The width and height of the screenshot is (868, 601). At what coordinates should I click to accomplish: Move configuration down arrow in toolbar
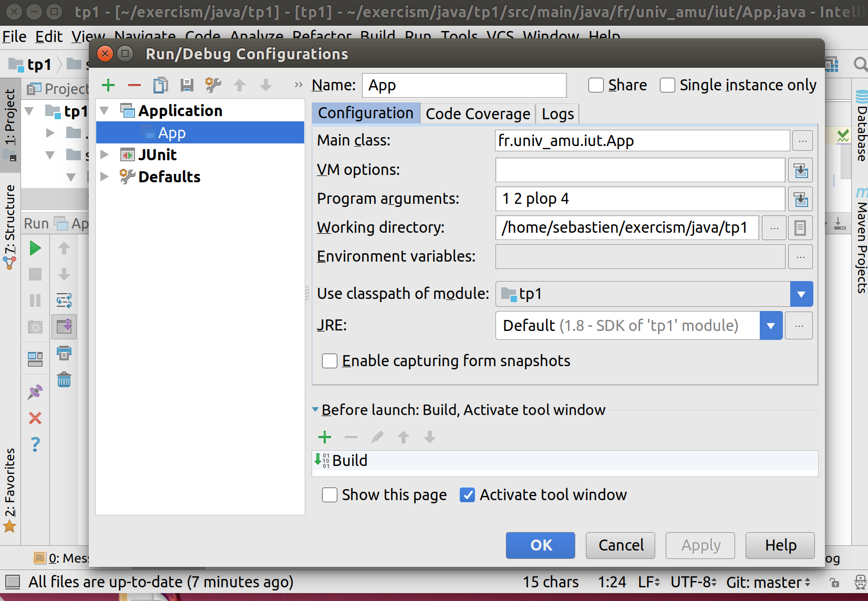(266, 85)
